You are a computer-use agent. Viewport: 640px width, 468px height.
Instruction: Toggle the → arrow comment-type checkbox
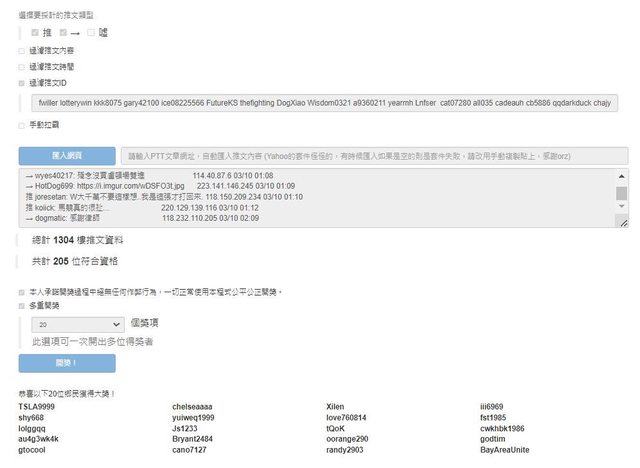click(x=63, y=33)
